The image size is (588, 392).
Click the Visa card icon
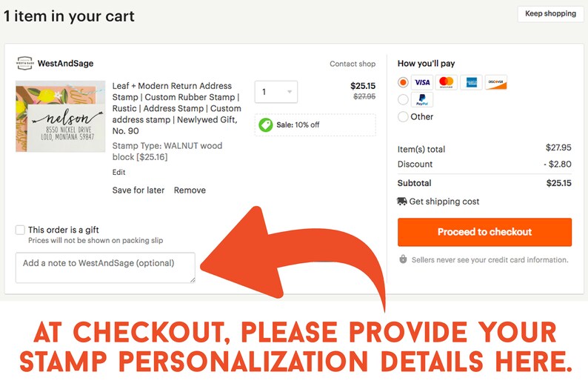click(x=422, y=82)
